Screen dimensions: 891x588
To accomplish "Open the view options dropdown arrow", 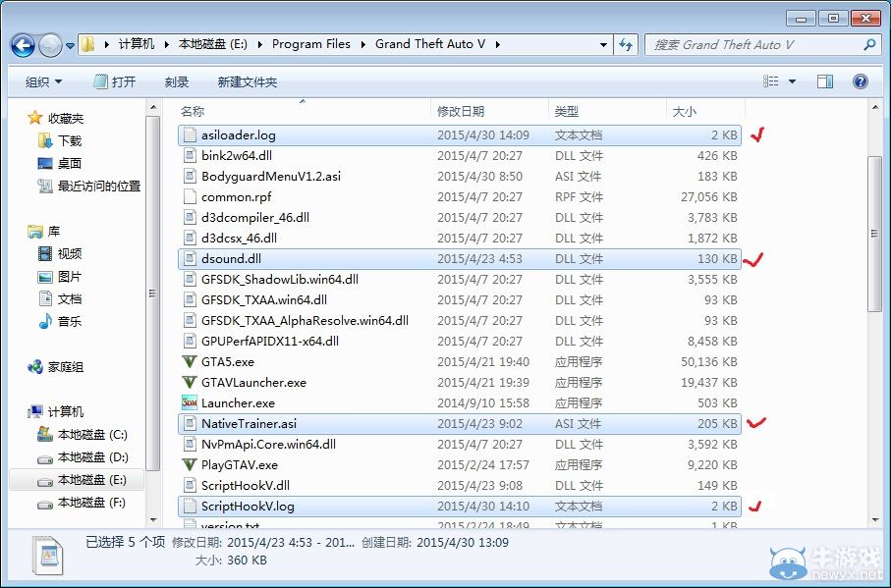I will point(792,81).
